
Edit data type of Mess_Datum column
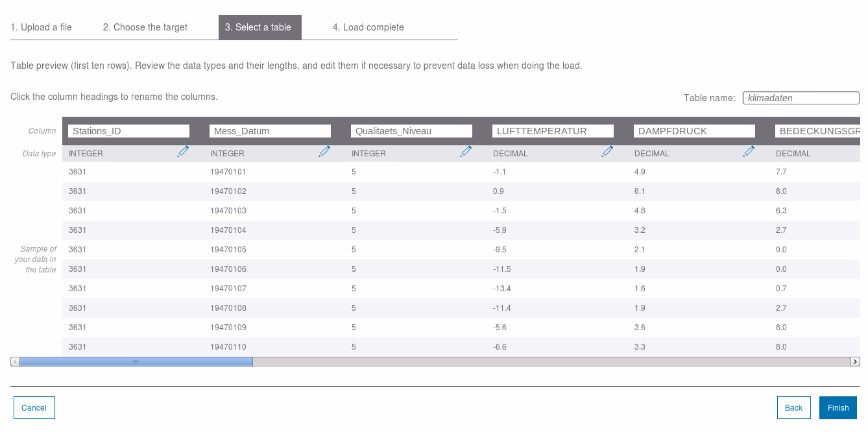pyautogui.click(x=324, y=152)
